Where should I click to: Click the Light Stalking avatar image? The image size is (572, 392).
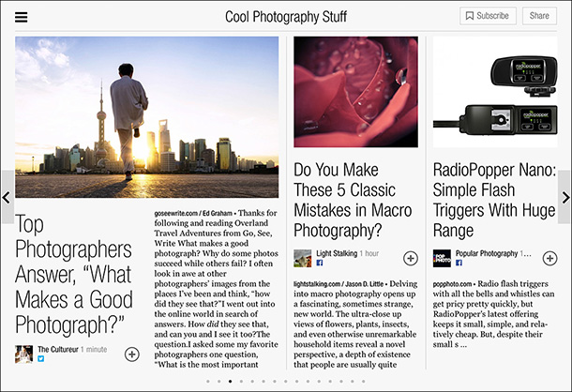pyautogui.click(x=303, y=258)
